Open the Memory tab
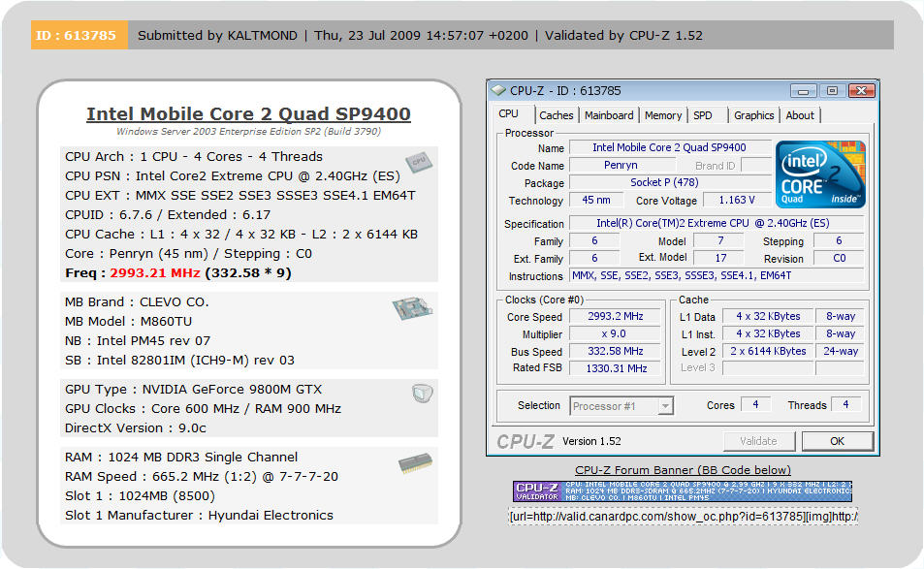 (x=663, y=115)
